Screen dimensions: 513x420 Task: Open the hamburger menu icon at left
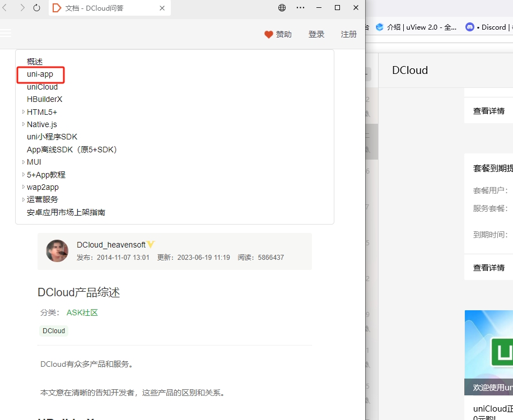click(6, 33)
